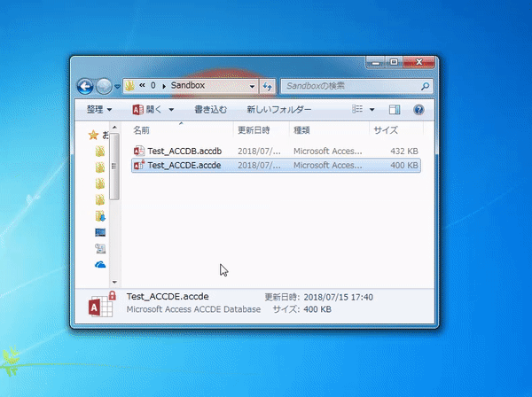Open the 整理 organize menu
Image resolution: width=532 pixels, height=397 pixels.
(x=99, y=110)
